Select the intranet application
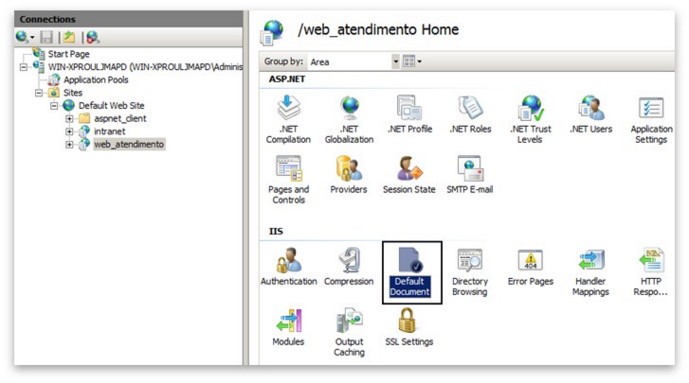The height and width of the screenshot is (383, 689). point(109,131)
